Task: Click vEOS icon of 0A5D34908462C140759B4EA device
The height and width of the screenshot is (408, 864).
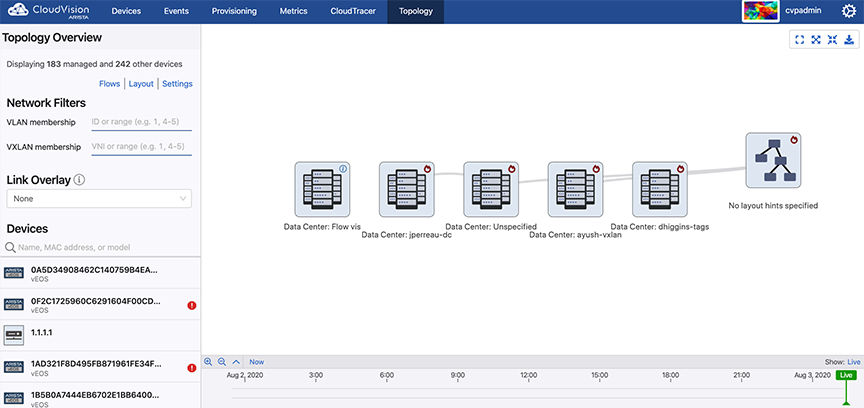Action: [14, 273]
